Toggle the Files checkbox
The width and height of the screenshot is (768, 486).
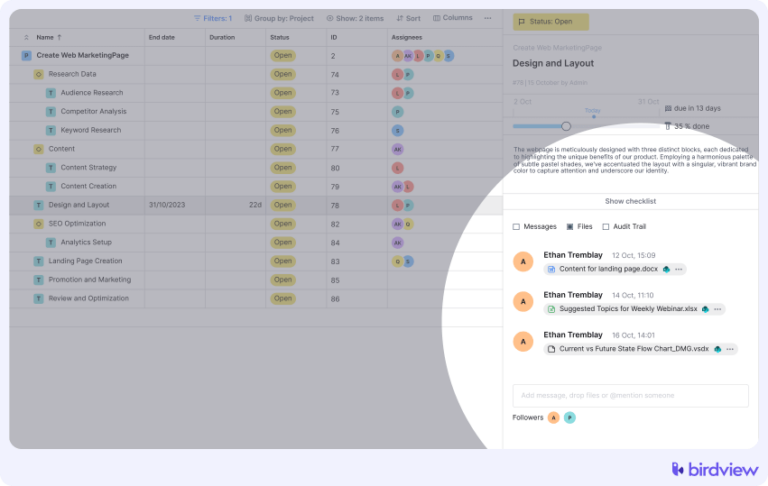click(570, 227)
